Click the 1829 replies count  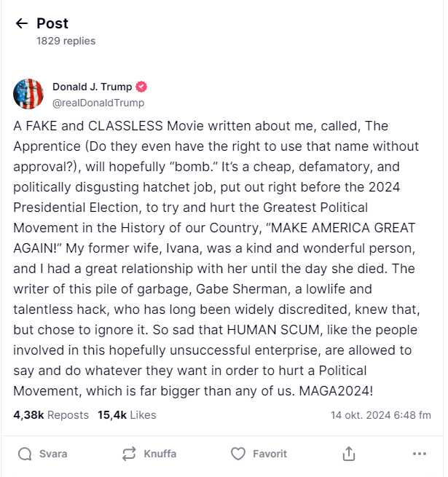[66, 41]
